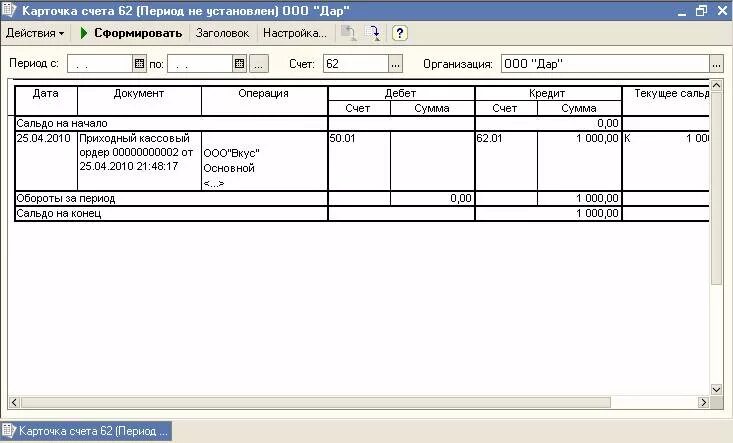This screenshot has width=733, height=443.
Task: Open calendar for period start date
Action: tap(139, 64)
